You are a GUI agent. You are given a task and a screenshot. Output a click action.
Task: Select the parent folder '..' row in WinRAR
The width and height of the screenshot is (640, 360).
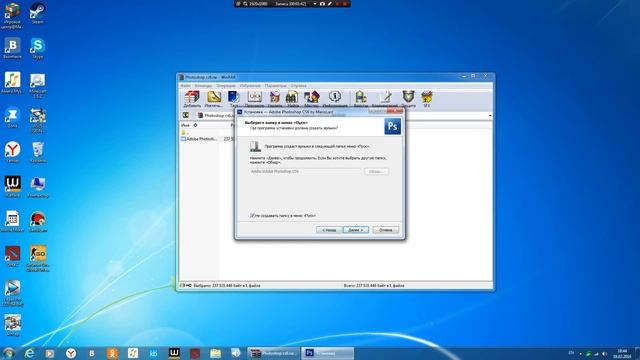[186, 132]
